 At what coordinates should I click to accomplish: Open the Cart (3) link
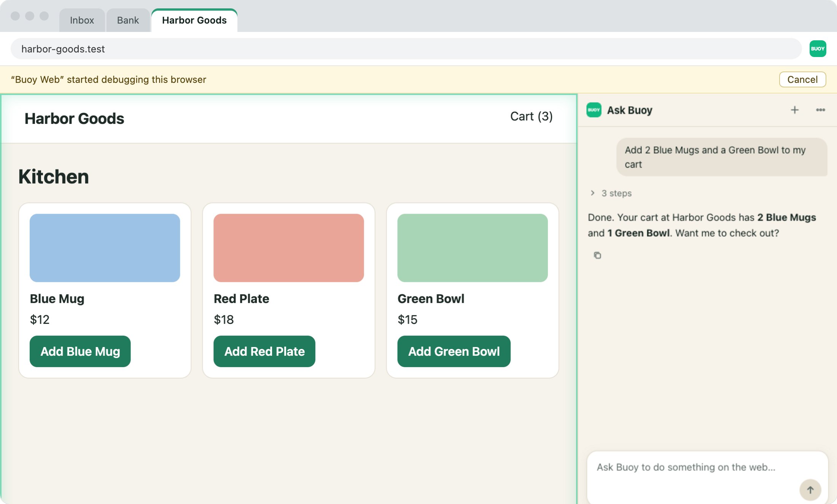(531, 116)
